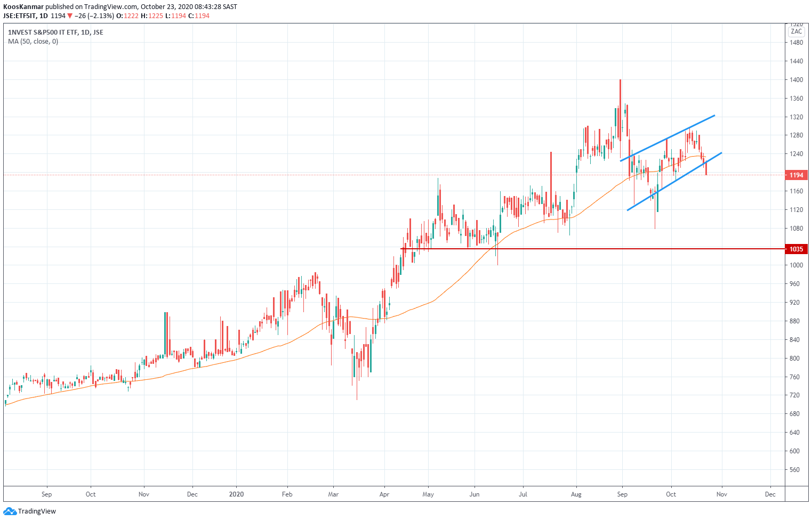The image size is (812, 521).
Task: Click the 800 price axis label
Action: pos(795,359)
